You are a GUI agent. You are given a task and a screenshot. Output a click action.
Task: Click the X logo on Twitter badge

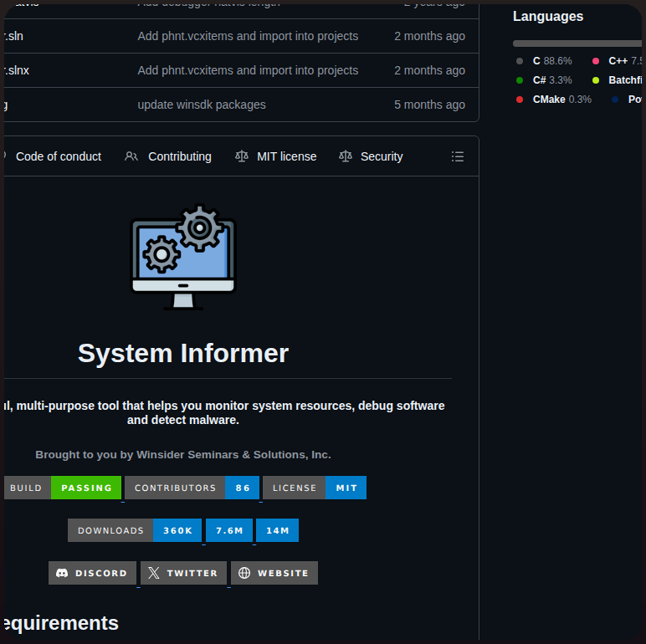(154, 573)
